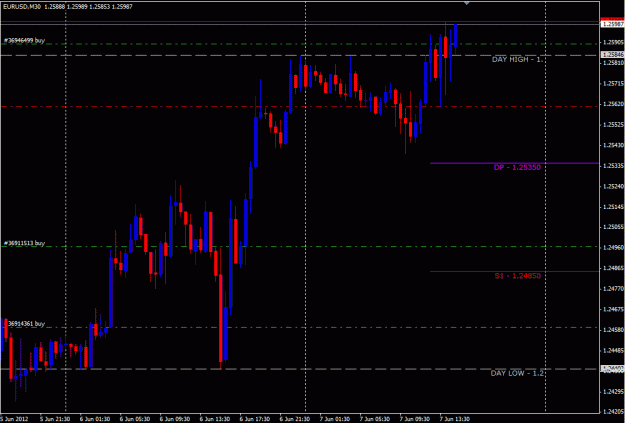The width and height of the screenshot is (625, 423).
Task: Click the 1.24205 price axis label
Action: 613,412
